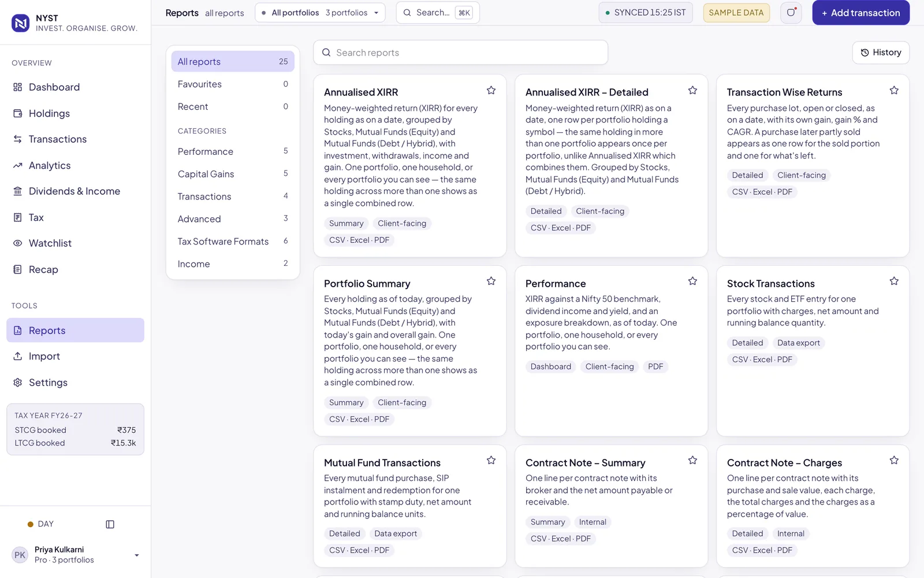Screen dimensions: 924x578
Task: Star the Contract Note – Charges report
Action: click(894, 460)
